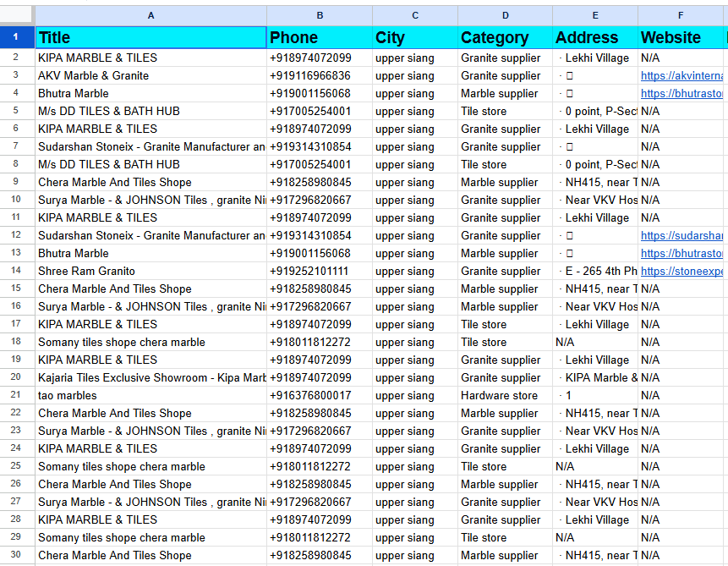Select row 30 header number

[16, 555]
